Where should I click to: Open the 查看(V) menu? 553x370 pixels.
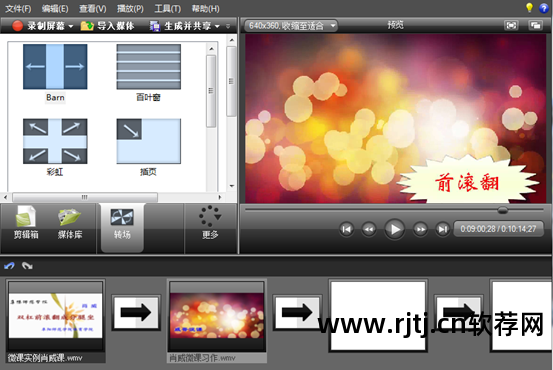(x=92, y=8)
